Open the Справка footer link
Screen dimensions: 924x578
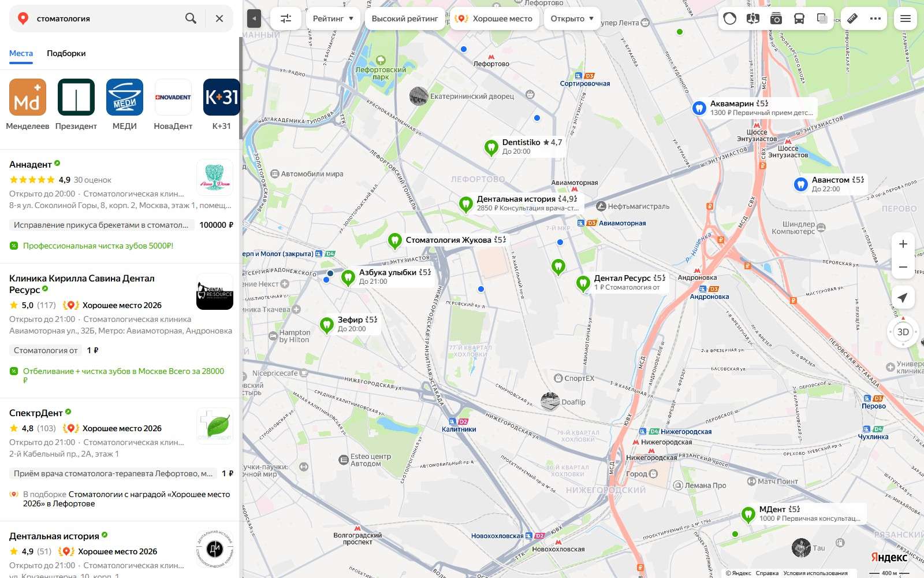pyautogui.click(x=767, y=573)
